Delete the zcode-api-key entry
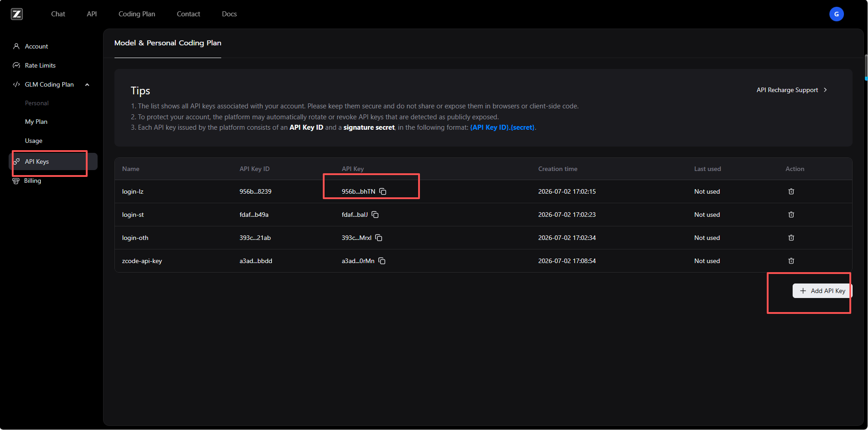Viewport: 868px width, 430px height. coord(791,261)
